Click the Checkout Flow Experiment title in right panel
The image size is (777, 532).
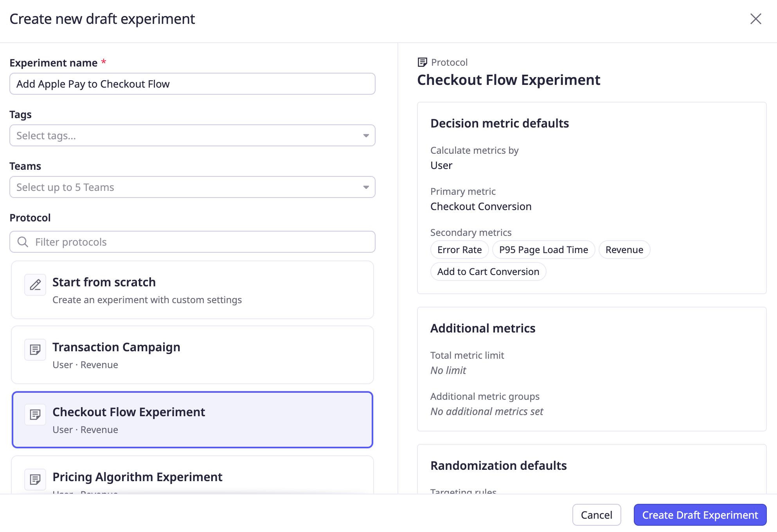pyautogui.click(x=509, y=80)
